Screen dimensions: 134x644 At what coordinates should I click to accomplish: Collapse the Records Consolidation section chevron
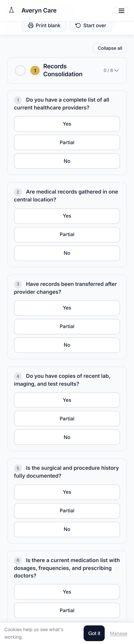(116, 70)
